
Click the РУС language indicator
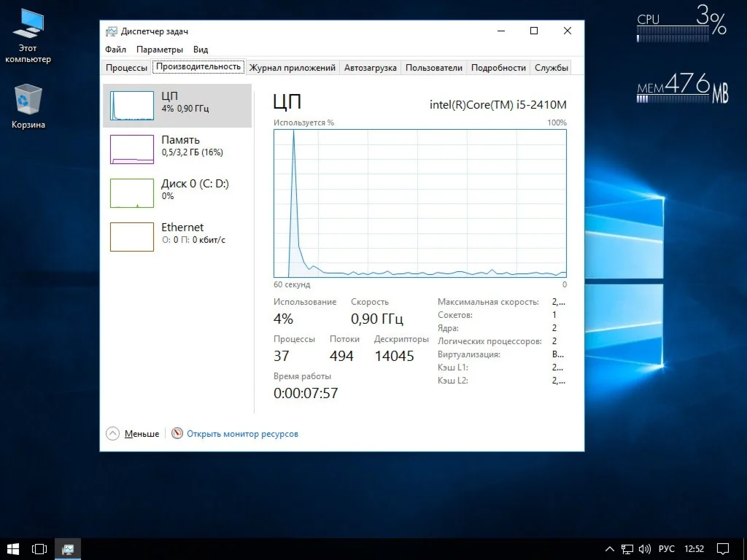(x=667, y=548)
